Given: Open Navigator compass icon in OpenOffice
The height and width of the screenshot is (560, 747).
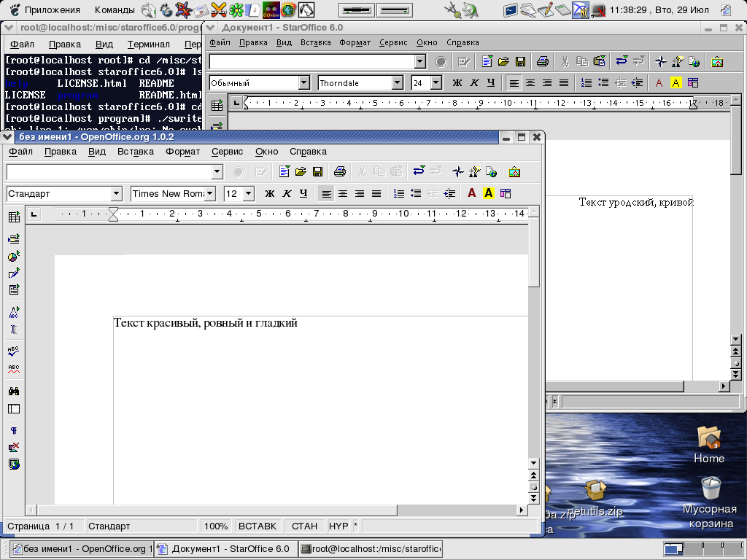Looking at the screenshot, I should 458,171.
